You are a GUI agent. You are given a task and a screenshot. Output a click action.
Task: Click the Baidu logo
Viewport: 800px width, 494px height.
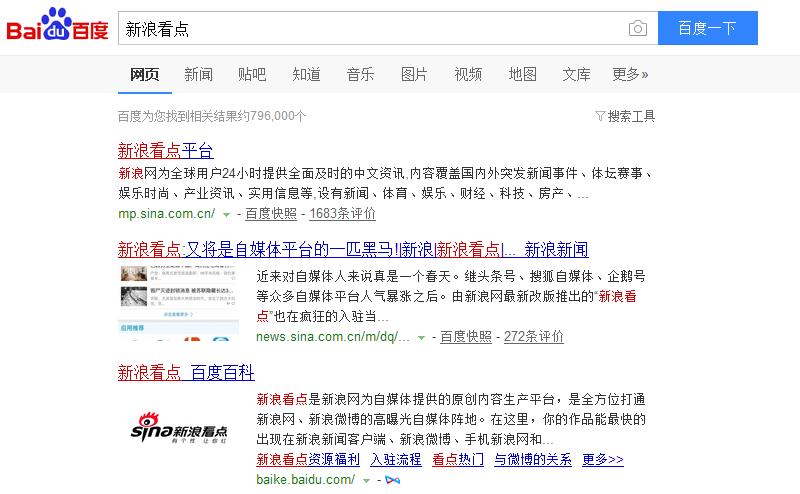[x=57, y=25]
